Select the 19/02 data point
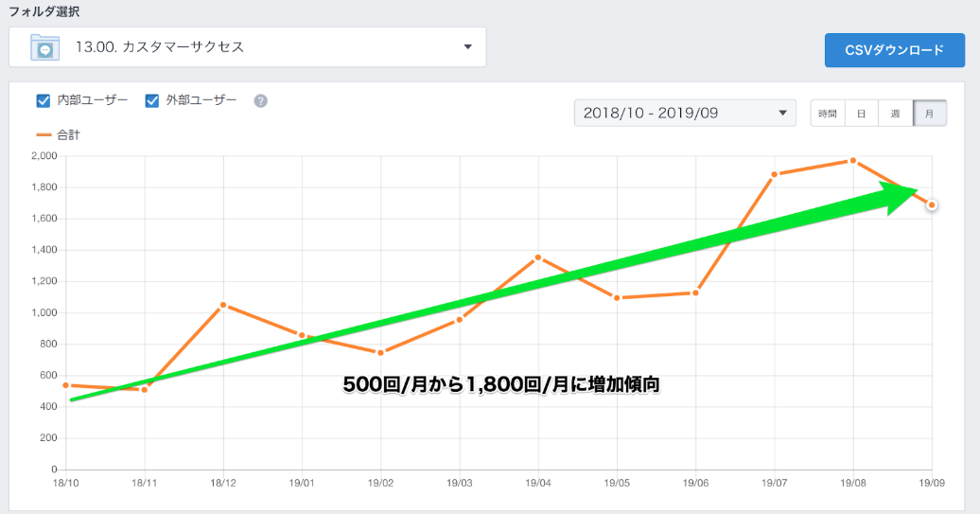This screenshot has height=514, width=980. (x=380, y=353)
